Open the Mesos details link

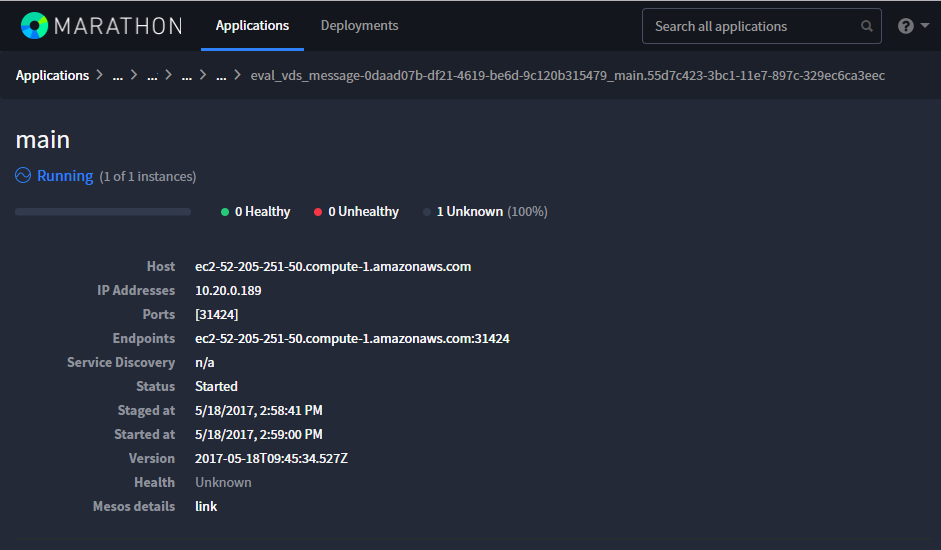click(206, 506)
